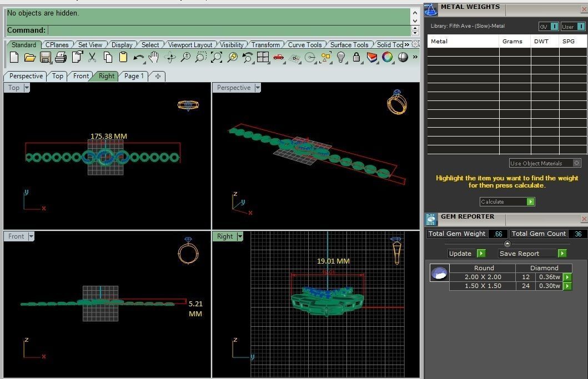Activate the Pan hand tool

coord(154,57)
